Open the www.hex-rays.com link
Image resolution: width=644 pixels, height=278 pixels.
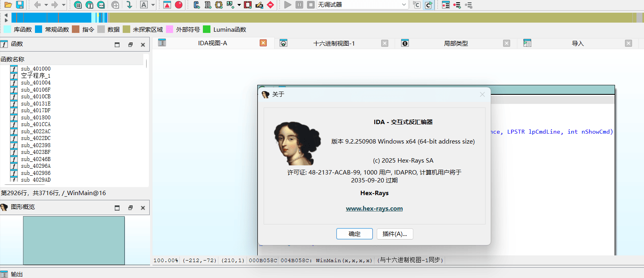pyautogui.click(x=374, y=209)
